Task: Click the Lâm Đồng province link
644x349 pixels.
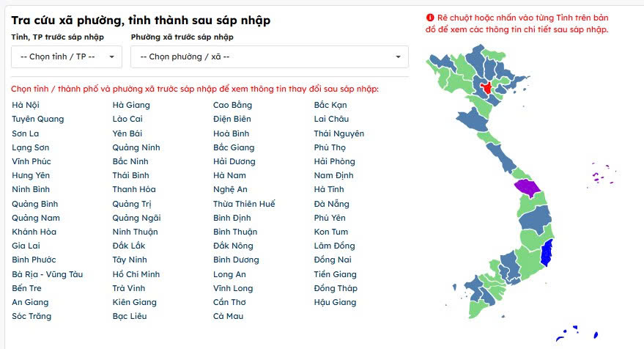Action: point(334,246)
